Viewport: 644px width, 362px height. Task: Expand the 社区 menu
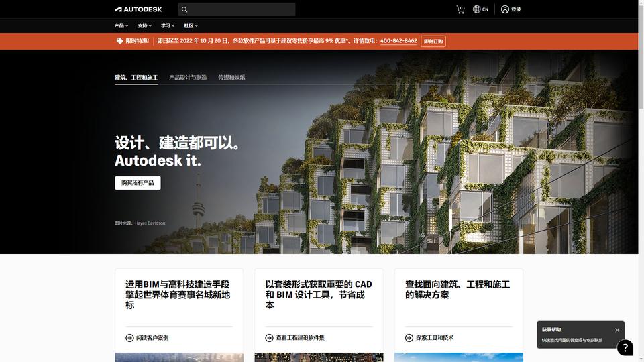tap(191, 26)
